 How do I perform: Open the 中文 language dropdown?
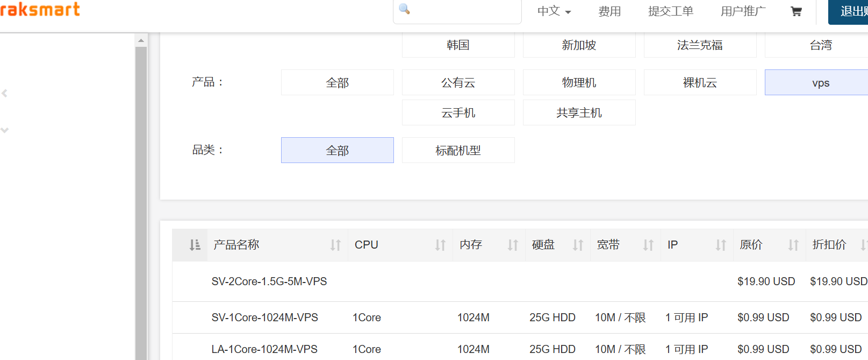click(x=554, y=11)
